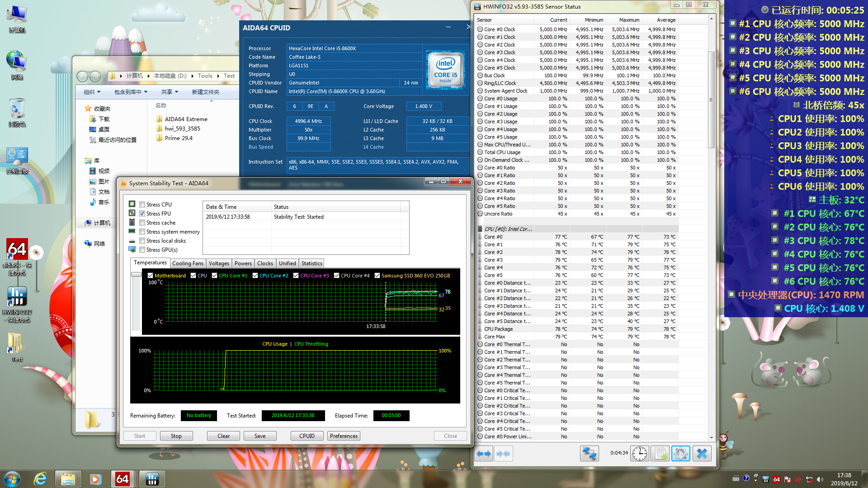Switch to the Cooling Fans tab
Image resolution: width=868 pixels, height=488 pixels.
pyautogui.click(x=188, y=263)
